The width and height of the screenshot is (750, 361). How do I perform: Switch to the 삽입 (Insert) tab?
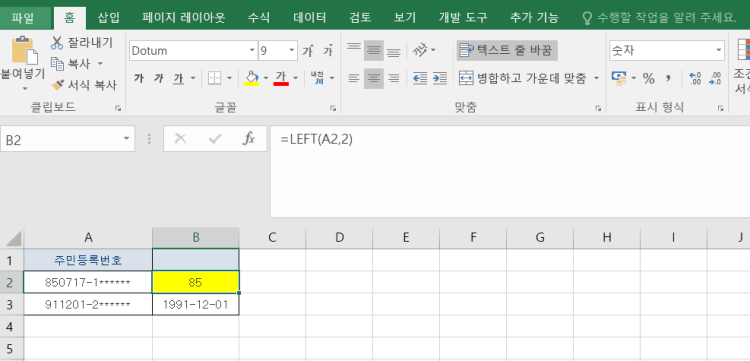pyautogui.click(x=109, y=18)
